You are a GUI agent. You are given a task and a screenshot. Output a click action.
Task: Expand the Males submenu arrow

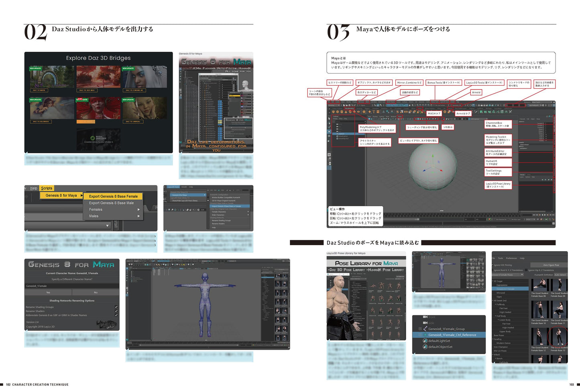(138, 216)
